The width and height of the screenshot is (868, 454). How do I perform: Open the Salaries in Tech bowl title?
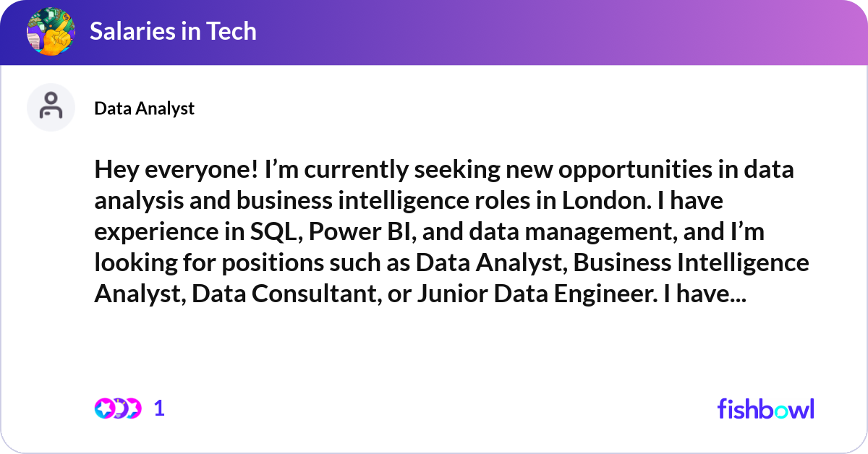[173, 32]
